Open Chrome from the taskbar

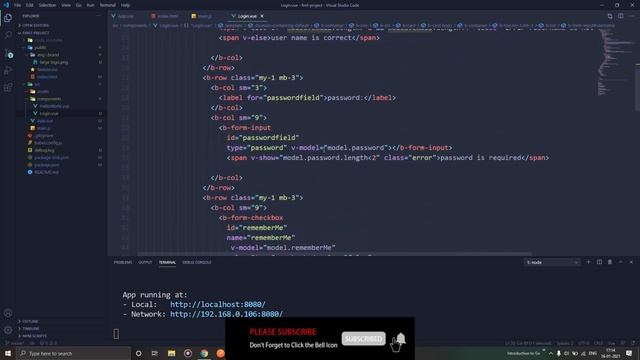point(204,353)
